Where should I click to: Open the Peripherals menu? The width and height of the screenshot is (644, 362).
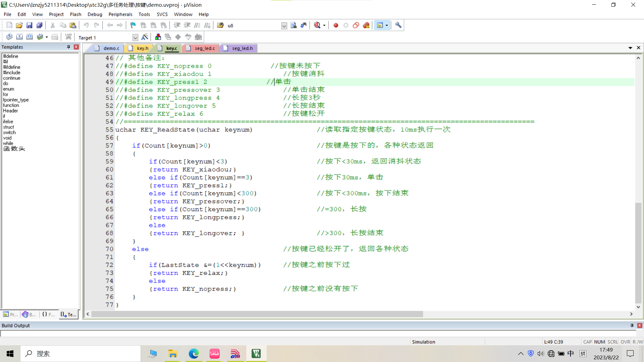120,14
